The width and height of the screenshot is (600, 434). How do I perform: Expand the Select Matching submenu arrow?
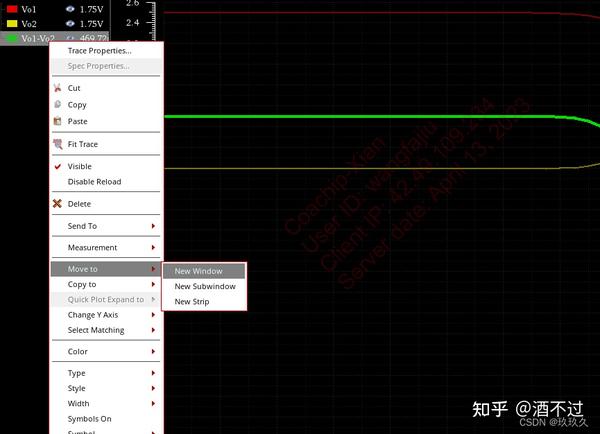tap(153, 330)
